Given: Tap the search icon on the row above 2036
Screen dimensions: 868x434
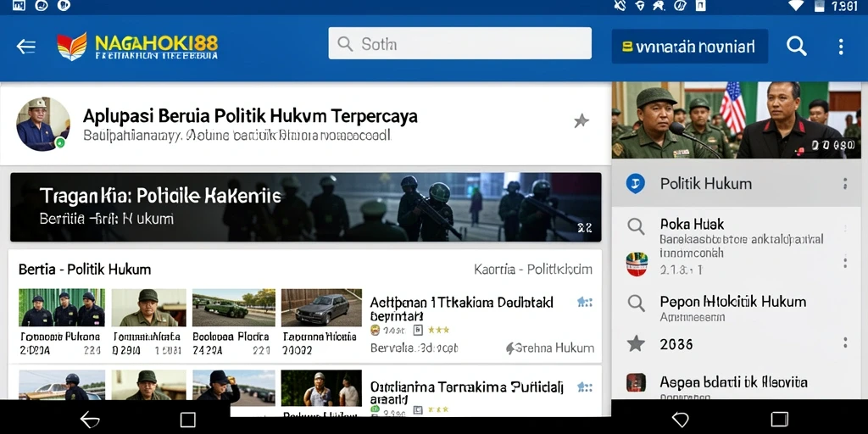Looking at the screenshot, I should (x=636, y=303).
